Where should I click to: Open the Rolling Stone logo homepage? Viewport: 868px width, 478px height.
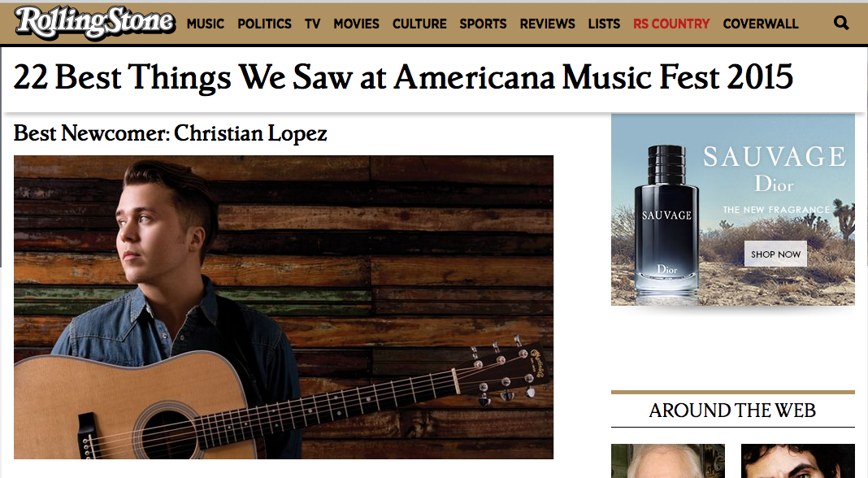[x=95, y=23]
